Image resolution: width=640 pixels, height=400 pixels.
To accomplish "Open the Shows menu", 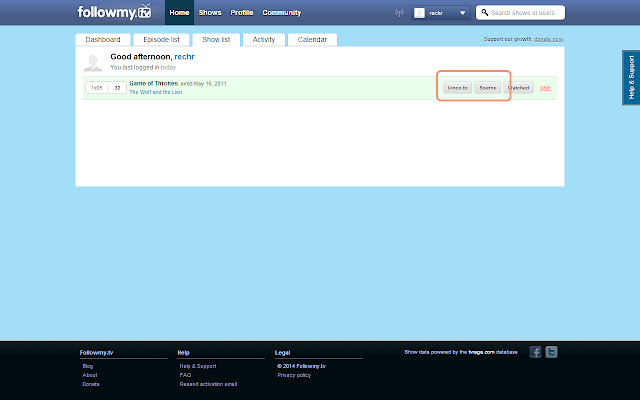I will pyautogui.click(x=210, y=13).
